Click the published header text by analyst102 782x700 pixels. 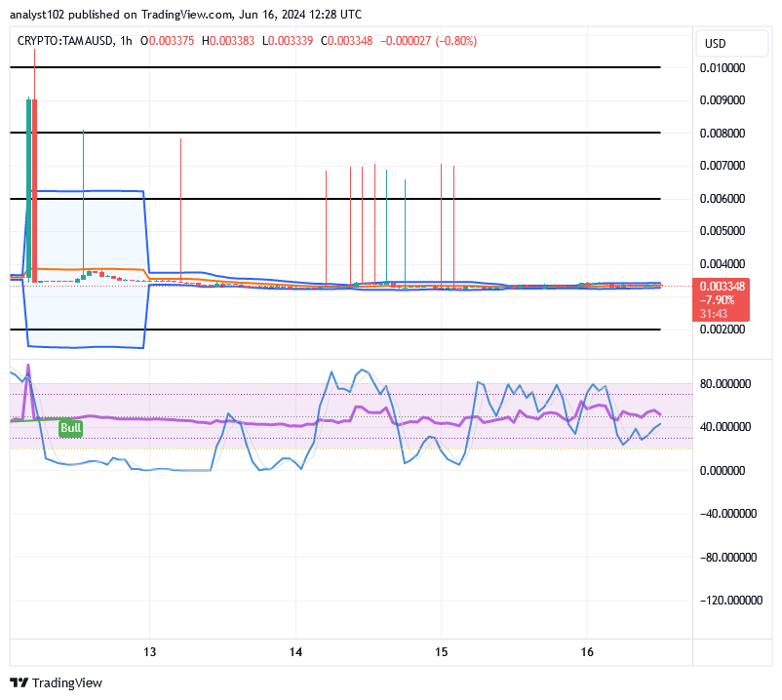(x=185, y=15)
